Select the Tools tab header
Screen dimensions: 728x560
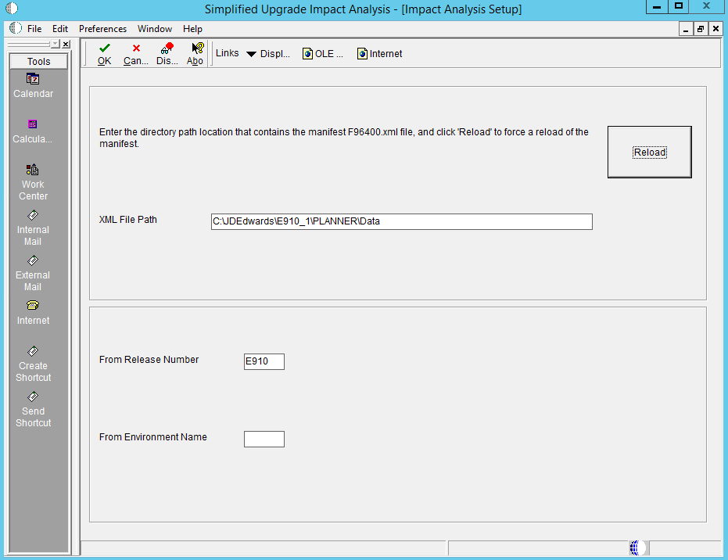point(38,61)
